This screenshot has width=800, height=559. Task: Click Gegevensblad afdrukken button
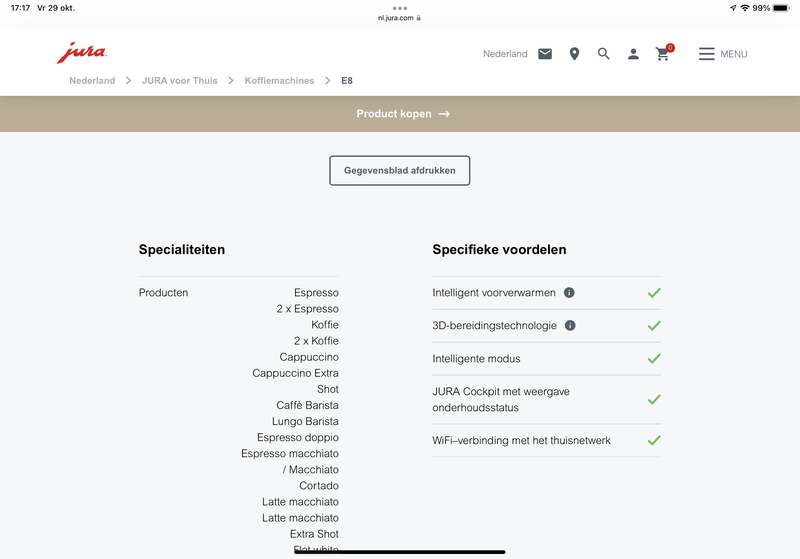coord(400,171)
